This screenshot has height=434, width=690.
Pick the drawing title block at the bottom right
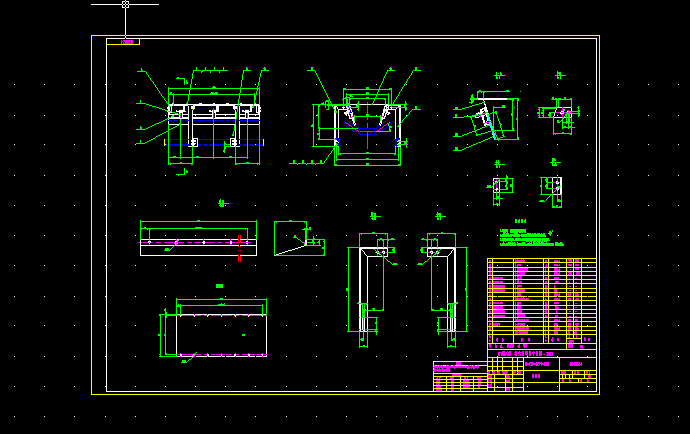click(x=542, y=370)
